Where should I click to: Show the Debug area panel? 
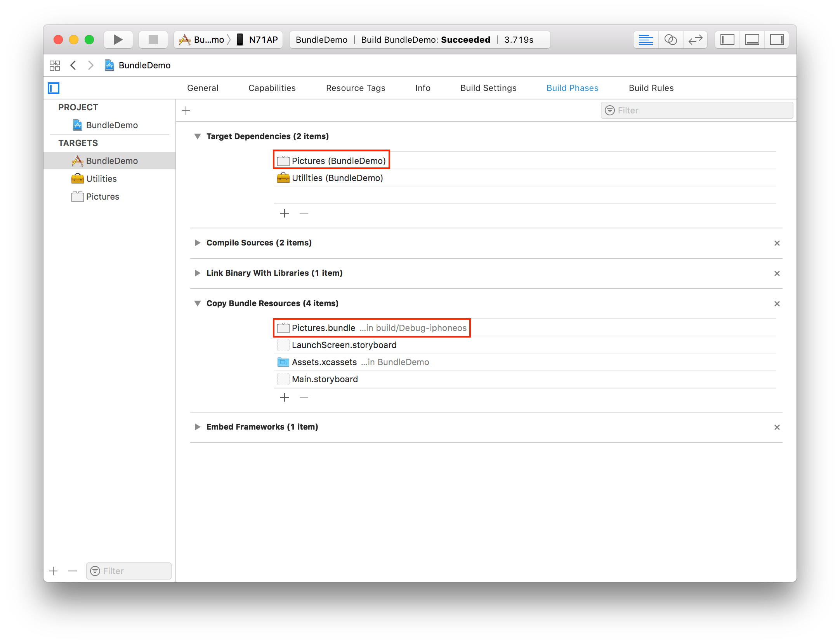pyautogui.click(x=752, y=39)
